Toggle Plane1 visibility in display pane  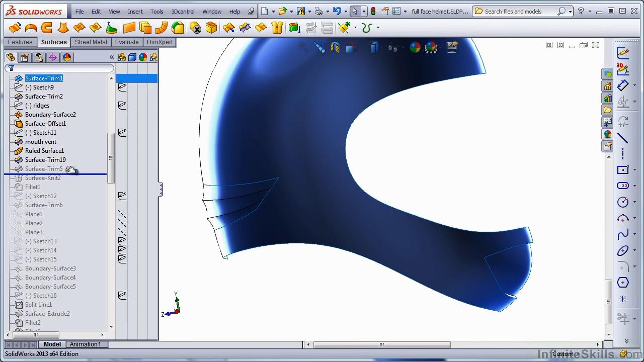(x=122, y=214)
